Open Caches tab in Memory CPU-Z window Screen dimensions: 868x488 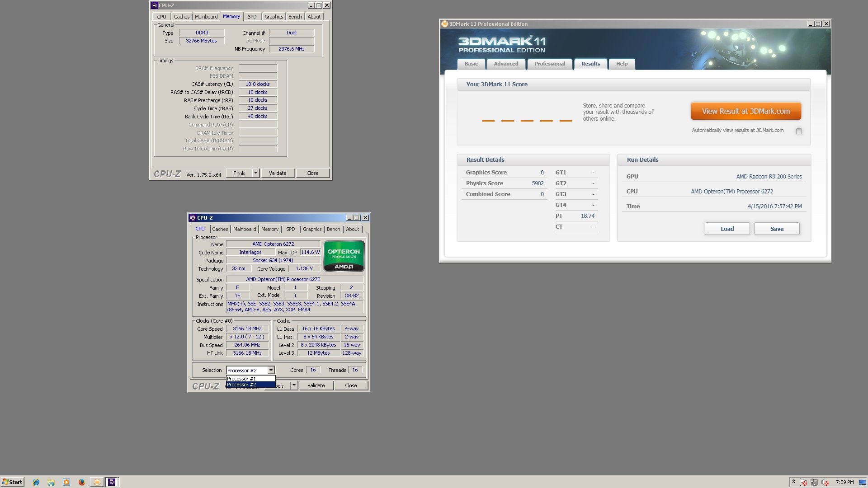pyautogui.click(x=182, y=17)
